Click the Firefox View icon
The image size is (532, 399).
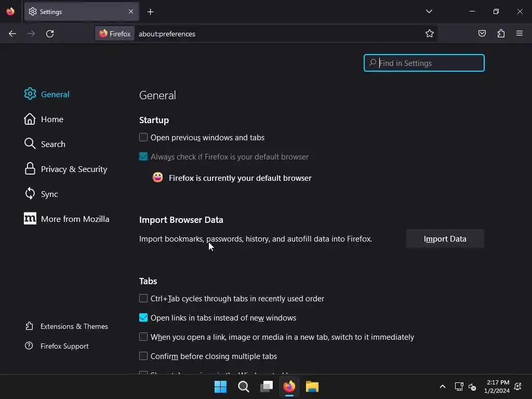(x=10, y=11)
